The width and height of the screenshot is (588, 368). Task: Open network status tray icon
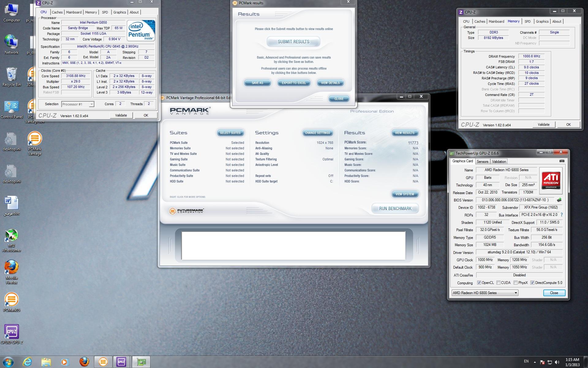tap(550, 362)
